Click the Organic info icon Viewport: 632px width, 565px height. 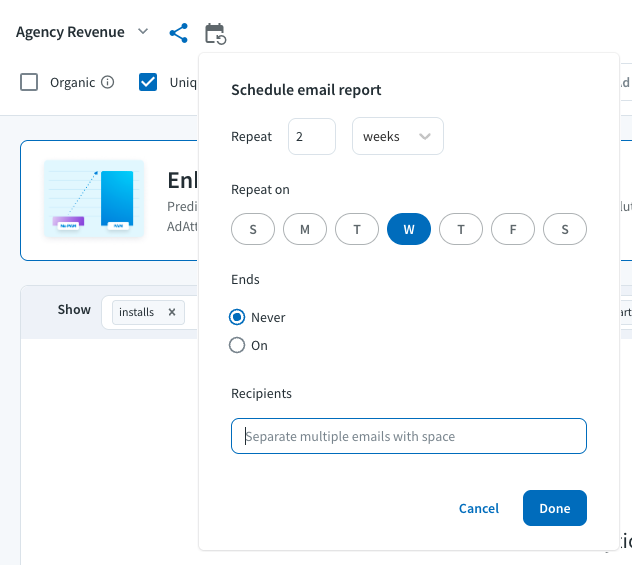(x=107, y=82)
